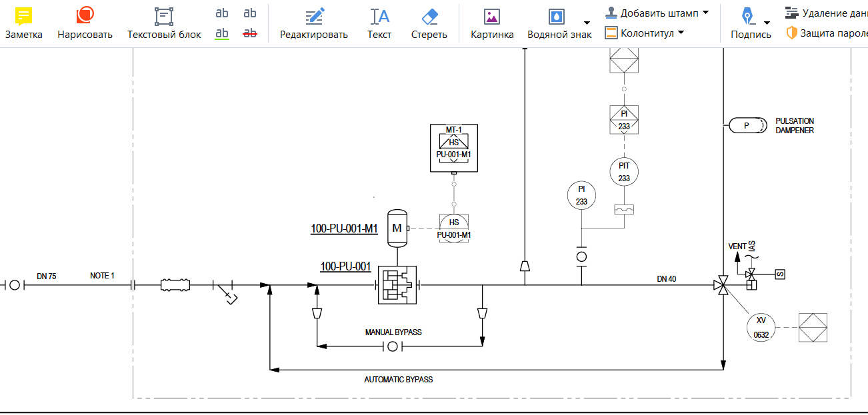Click the PIT 233 transmitter circle

(624, 172)
